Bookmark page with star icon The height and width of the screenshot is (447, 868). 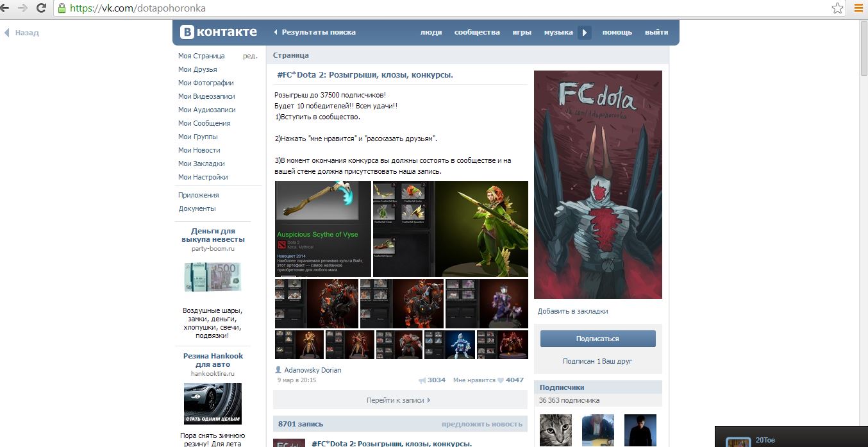point(837,8)
